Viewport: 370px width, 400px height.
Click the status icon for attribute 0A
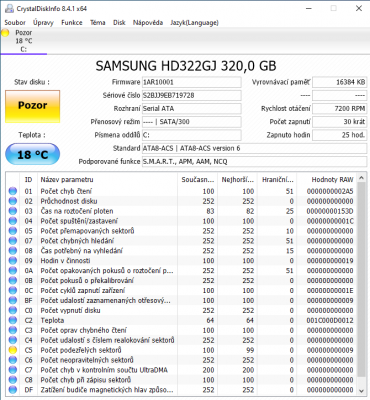[13, 271]
